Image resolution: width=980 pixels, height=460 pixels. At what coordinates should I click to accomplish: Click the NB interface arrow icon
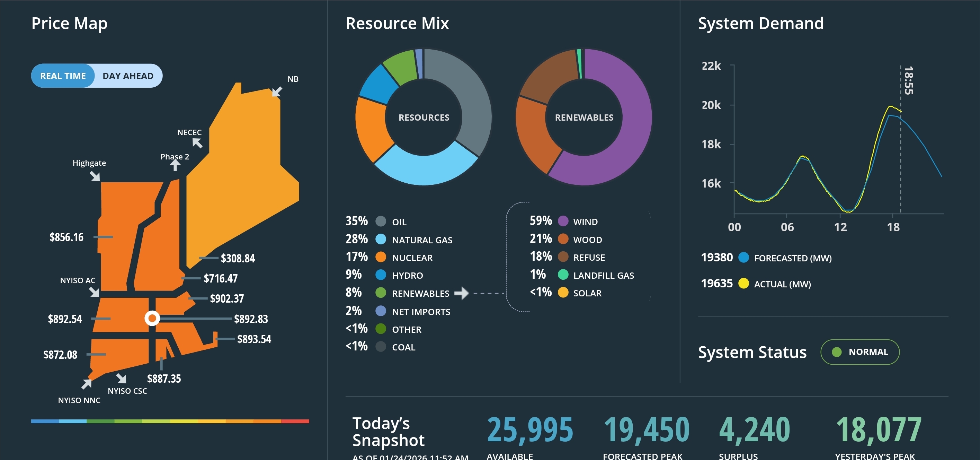coord(277,92)
